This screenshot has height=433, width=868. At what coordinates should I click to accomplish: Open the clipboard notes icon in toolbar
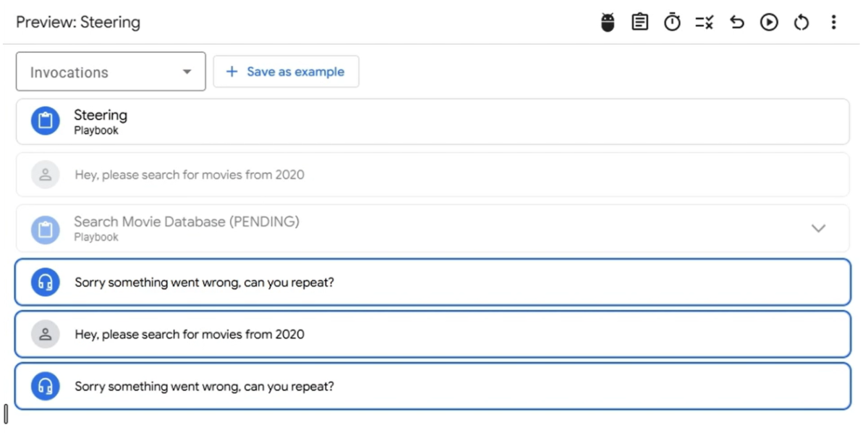(639, 22)
